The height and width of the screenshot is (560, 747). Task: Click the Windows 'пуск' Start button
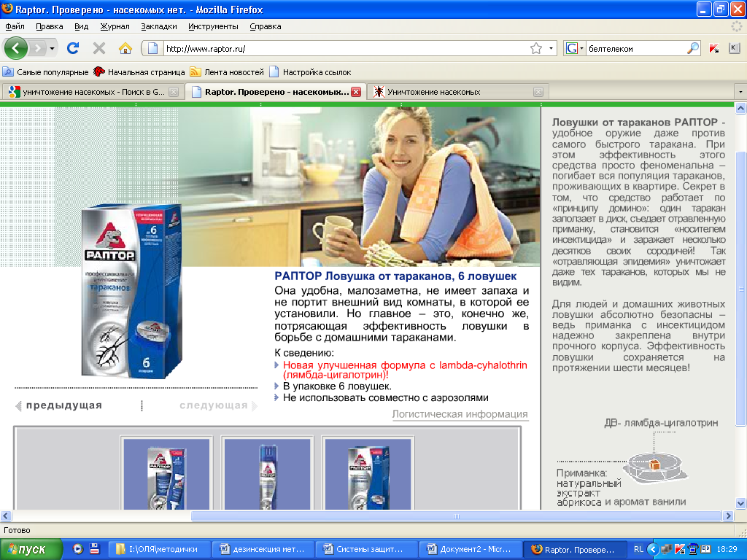click(x=30, y=549)
